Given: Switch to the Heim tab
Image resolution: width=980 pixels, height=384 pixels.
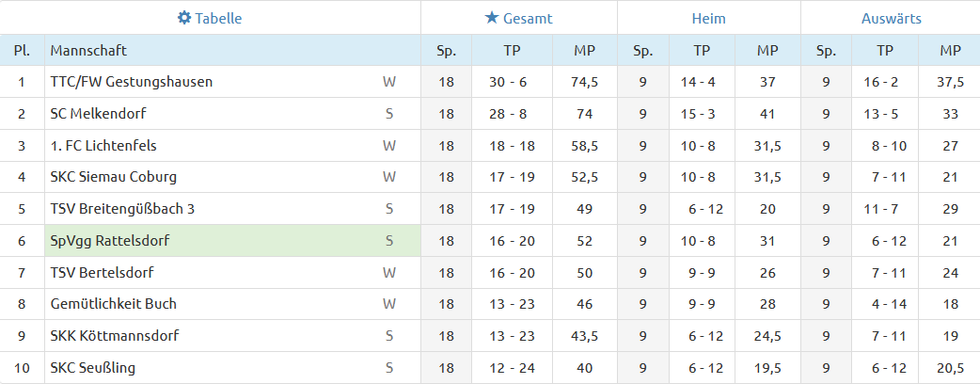Looking at the screenshot, I should (x=709, y=18).
